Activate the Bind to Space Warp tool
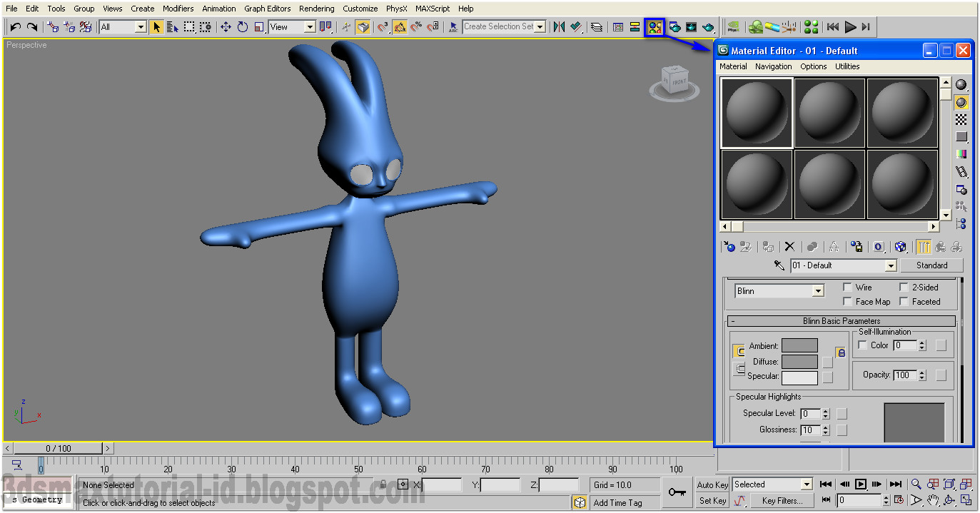Image resolution: width=980 pixels, height=513 pixels. pos(86,27)
